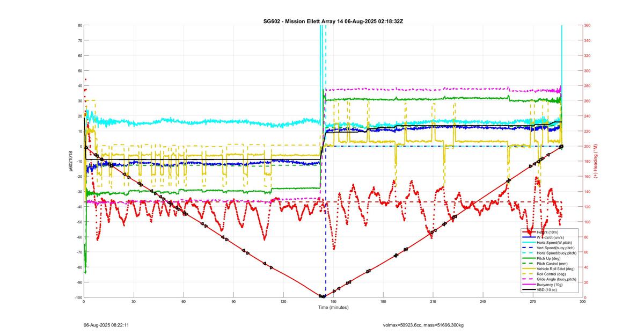
Task: Click the black VBD (10 cc) legend line sample
Action: tap(529, 290)
